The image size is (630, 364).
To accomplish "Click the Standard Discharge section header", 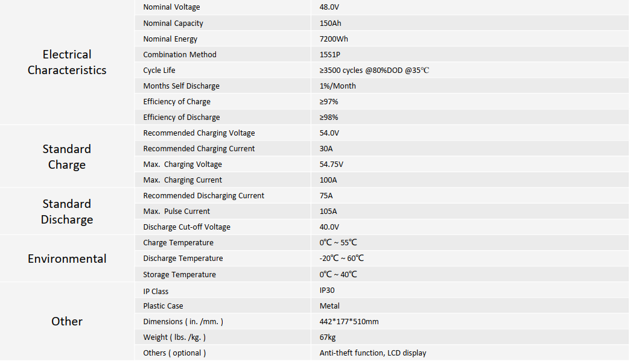I will tap(67, 212).
